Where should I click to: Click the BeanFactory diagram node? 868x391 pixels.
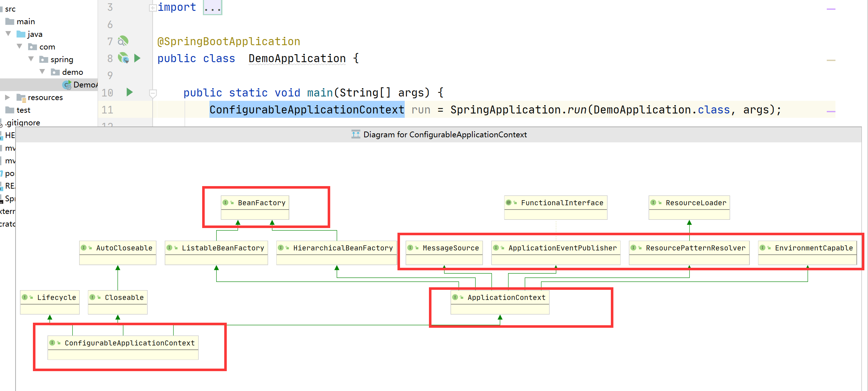[255, 207]
